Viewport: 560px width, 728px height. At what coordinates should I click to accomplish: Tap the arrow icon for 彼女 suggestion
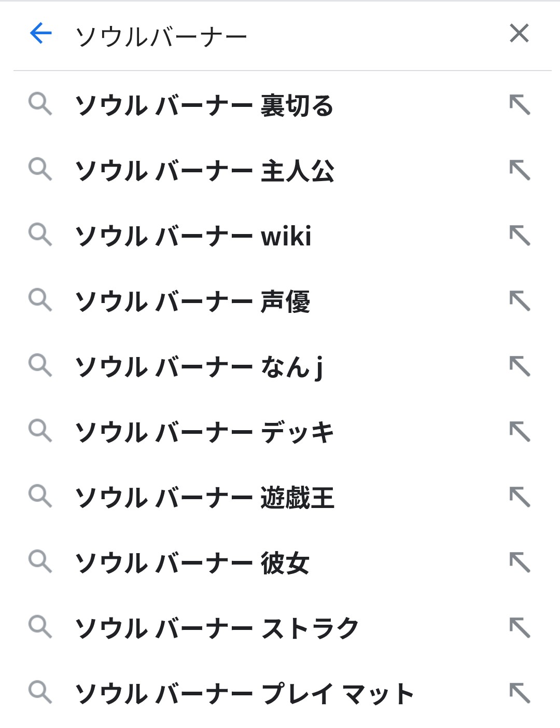coord(520,562)
